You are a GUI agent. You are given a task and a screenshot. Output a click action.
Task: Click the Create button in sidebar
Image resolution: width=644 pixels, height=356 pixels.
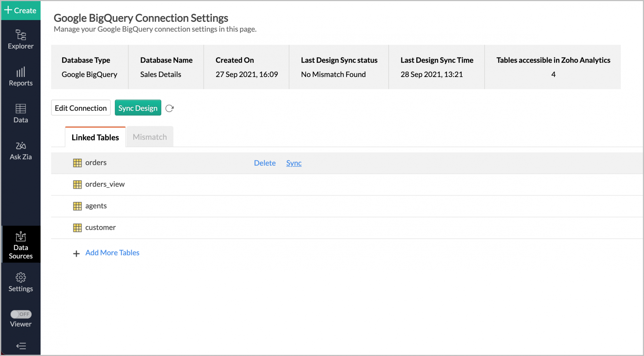click(21, 10)
